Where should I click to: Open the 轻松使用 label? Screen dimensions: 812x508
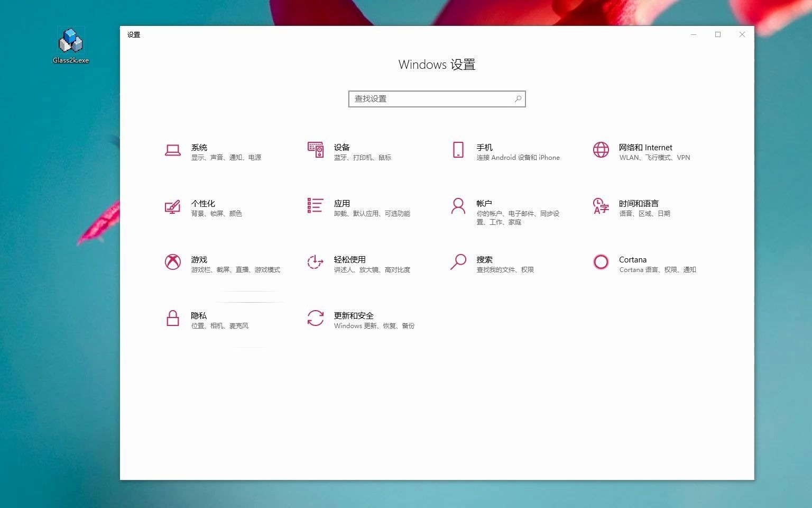point(350,260)
